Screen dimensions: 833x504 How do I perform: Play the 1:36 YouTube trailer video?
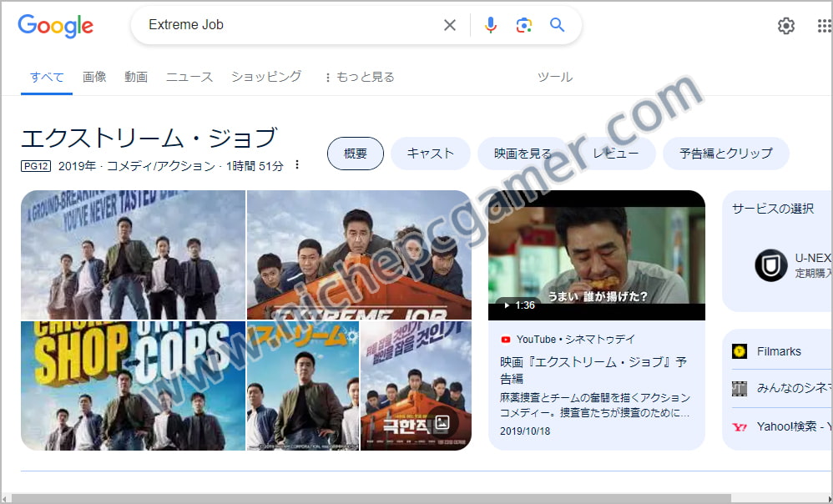tap(597, 255)
